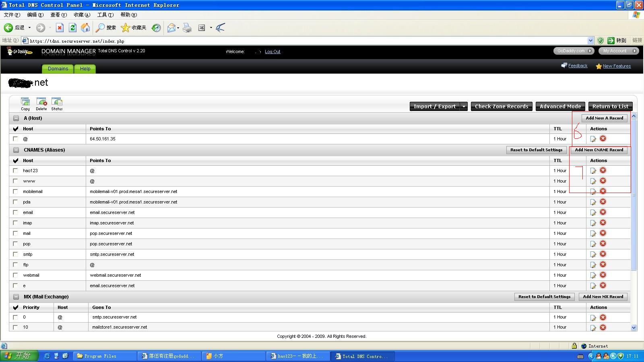644x362 pixels.
Task: Click Add New CNAME Record
Action: tap(599, 150)
